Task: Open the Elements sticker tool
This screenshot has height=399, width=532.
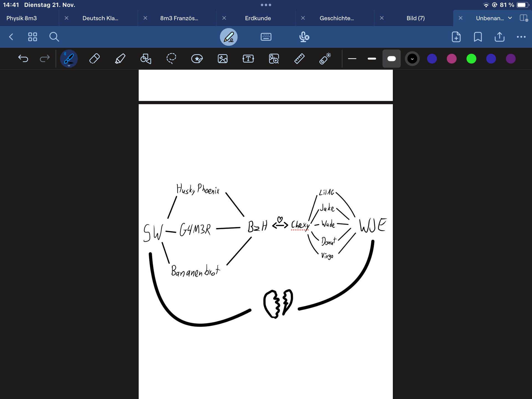Action: click(x=197, y=59)
